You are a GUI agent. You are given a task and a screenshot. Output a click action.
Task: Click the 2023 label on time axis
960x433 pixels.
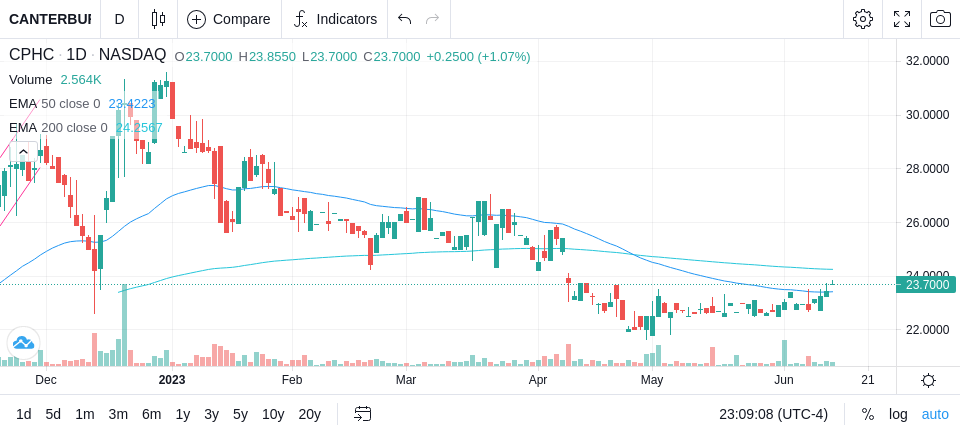171,380
